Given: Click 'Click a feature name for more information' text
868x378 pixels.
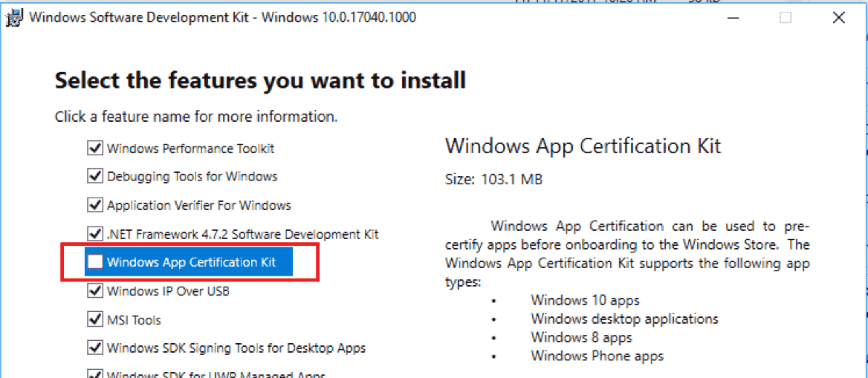Looking at the screenshot, I should (196, 117).
